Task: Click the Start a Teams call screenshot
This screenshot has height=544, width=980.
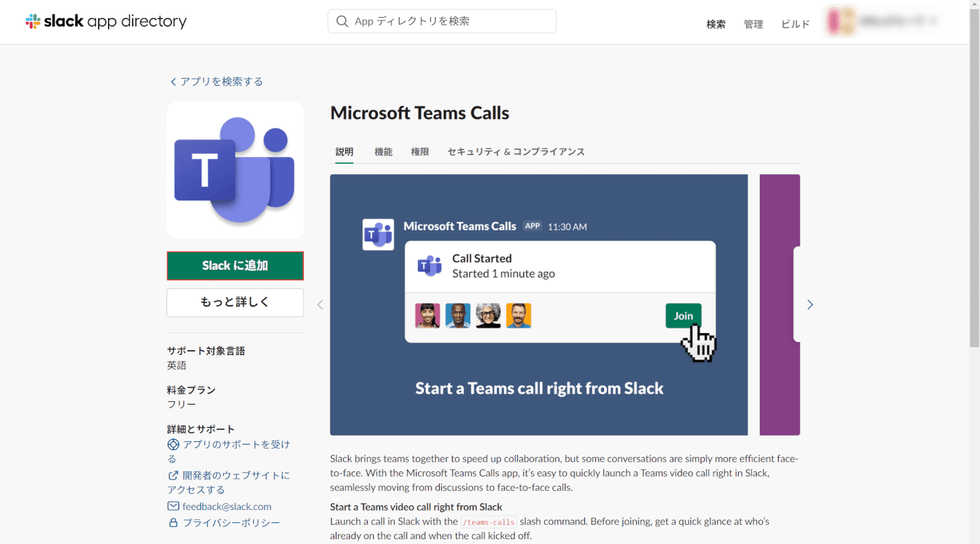Action: point(539,305)
